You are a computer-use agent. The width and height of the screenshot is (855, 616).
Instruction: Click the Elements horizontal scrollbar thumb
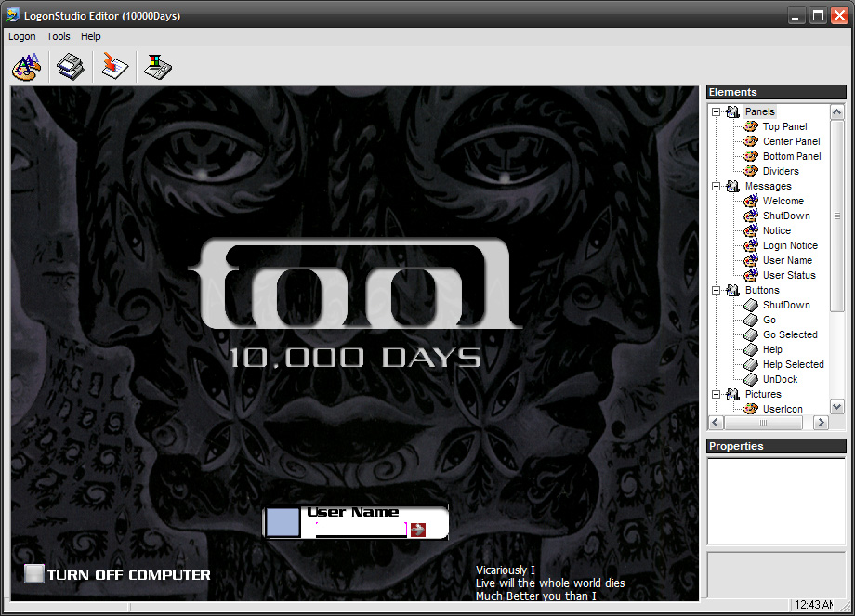763,423
